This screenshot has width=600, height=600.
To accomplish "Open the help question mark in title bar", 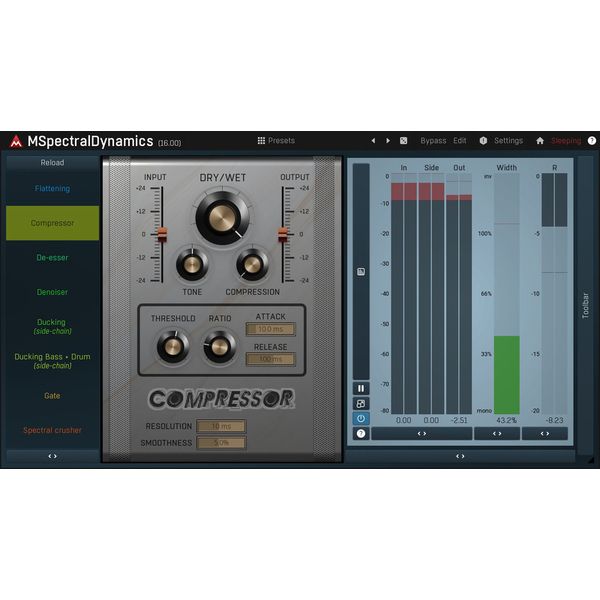I will pos(592,140).
